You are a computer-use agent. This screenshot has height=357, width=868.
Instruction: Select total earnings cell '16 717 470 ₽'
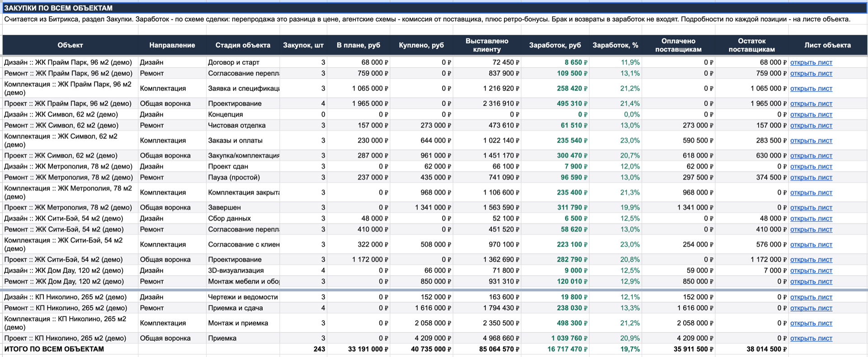[555, 349]
